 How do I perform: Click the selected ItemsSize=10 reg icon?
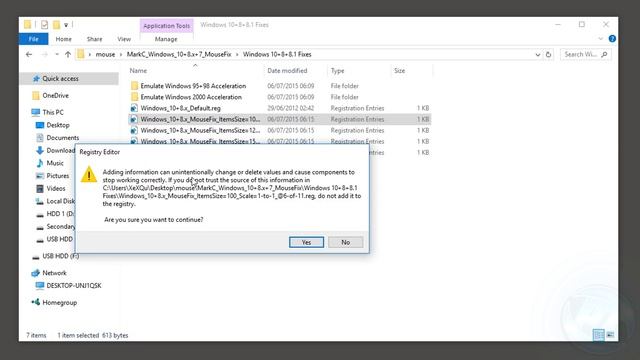pos(134,119)
